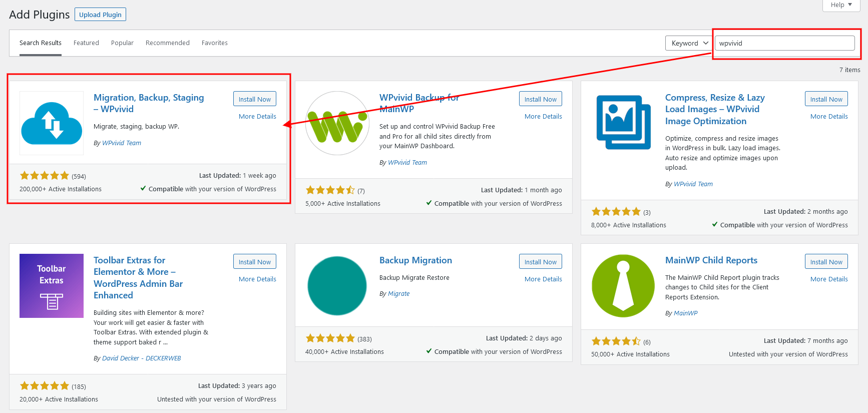Viewport: 868px width, 413px height.
Task: Open More Details for MainWP Child Reports
Action: 829,279
